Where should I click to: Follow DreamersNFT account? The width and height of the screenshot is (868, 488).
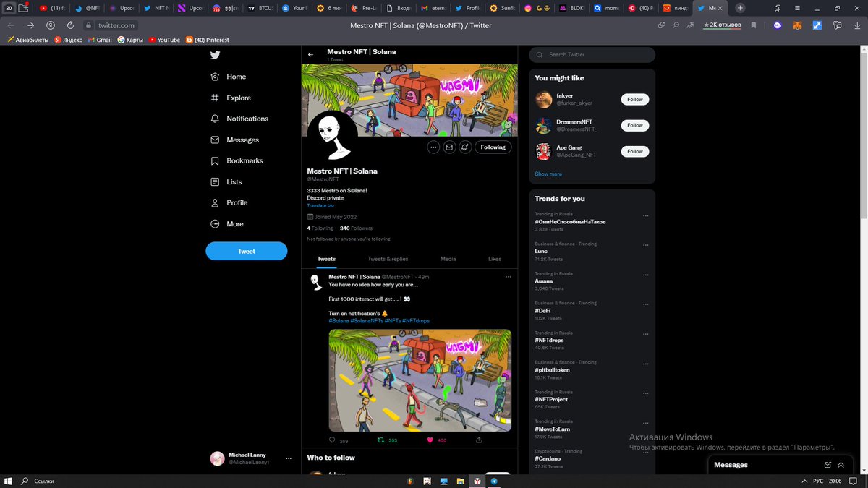pyautogui.click(x=635, y=126)
